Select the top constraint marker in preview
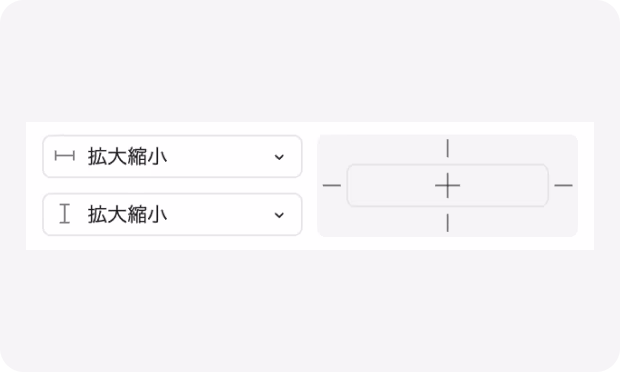The width and height of the screenshot is (620, 372). tap(448, 148)
